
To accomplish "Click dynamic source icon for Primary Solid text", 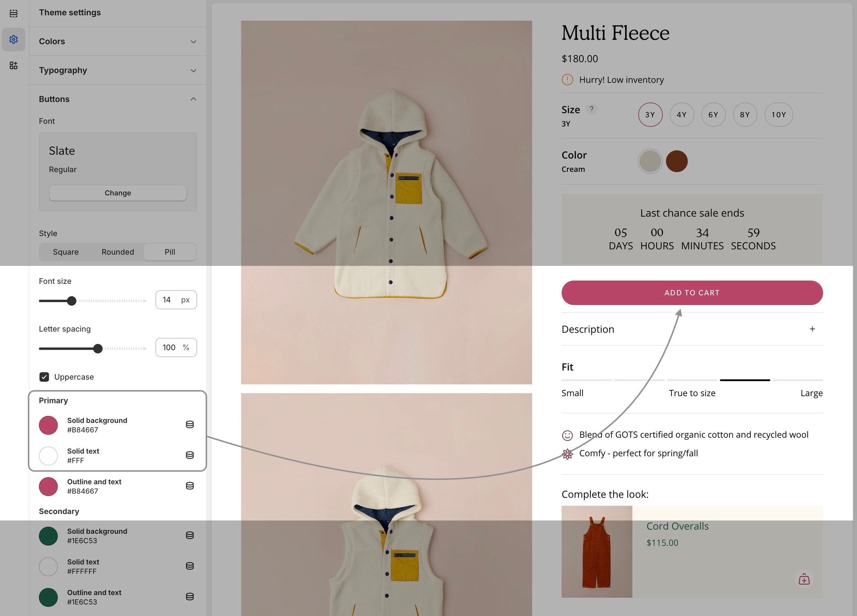I will coord(190,455).
